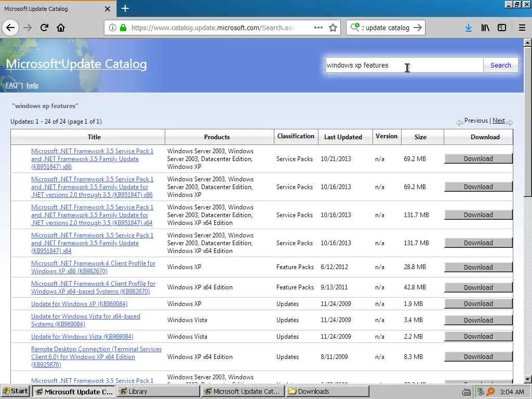Download .NET 3.5 SP1 x86 dated 10/21/2013
Image resolution: width=532 pixels, height=399 pixels.
(x=478, y=159)
